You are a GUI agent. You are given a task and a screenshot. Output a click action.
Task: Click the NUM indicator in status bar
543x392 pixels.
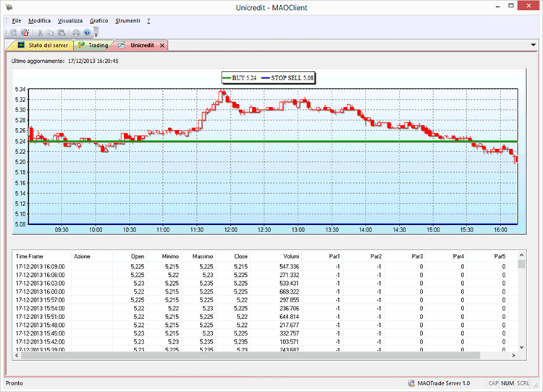pyautogui.click(x=508, y=383)
